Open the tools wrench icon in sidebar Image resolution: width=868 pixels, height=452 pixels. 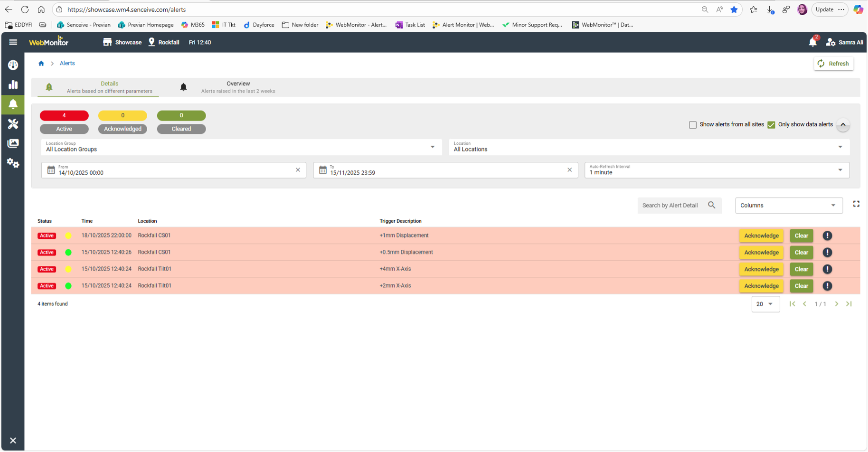coord(13,124)
